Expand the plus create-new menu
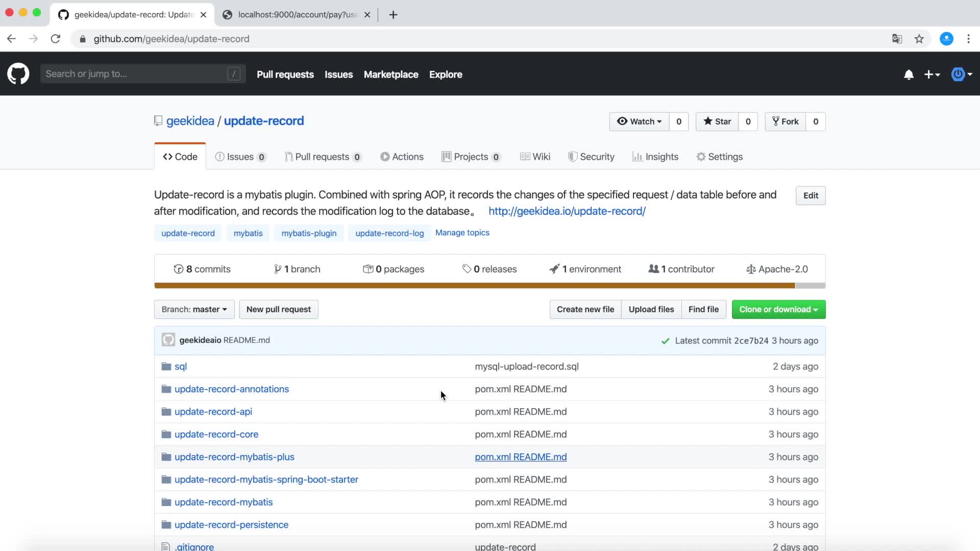This screenshot has height=551, width=980. [932, 74]
